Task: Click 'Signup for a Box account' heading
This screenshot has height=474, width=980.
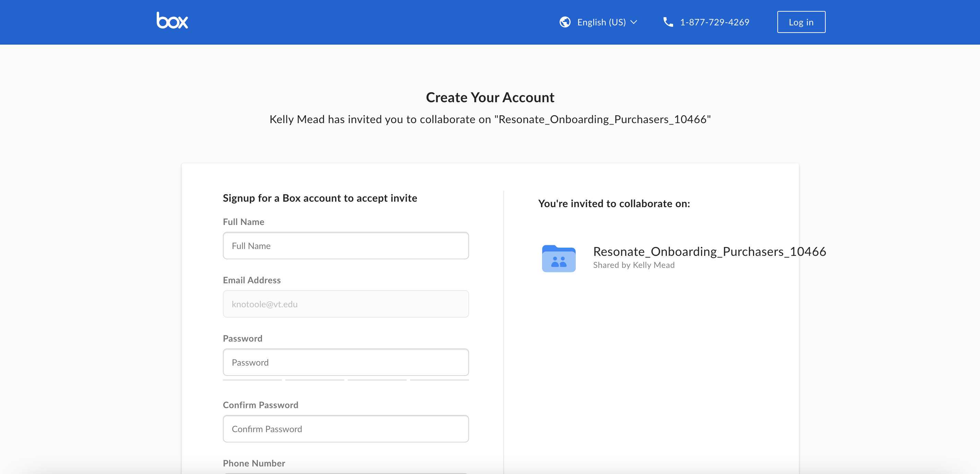Action: tap(320, 198)
